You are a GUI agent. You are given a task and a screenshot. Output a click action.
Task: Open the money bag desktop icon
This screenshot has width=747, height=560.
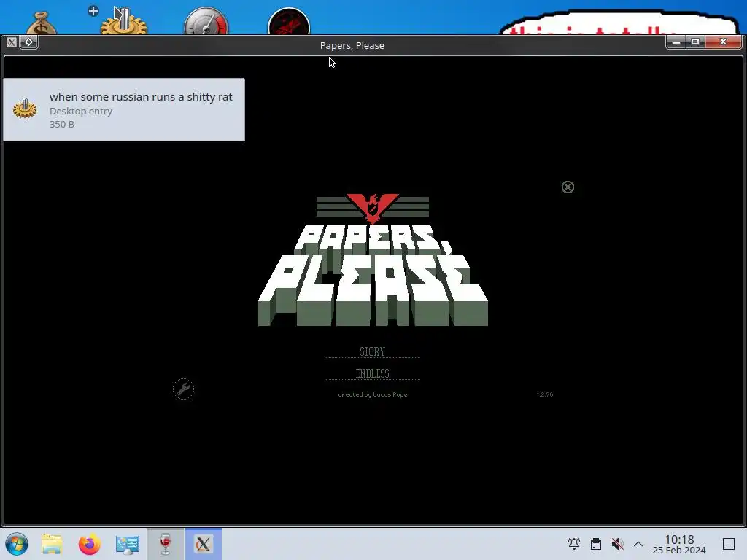coord(42,24)
